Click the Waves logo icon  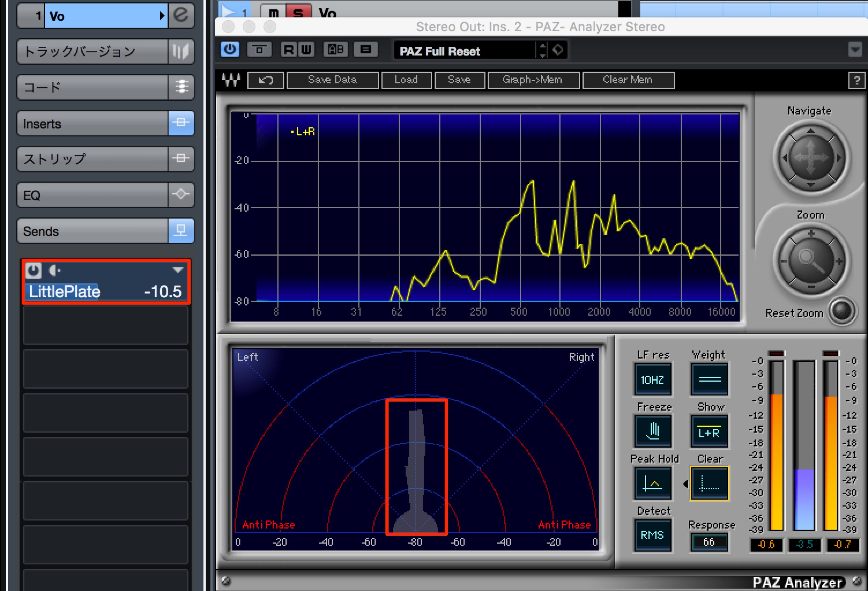(x=231, y=80)
